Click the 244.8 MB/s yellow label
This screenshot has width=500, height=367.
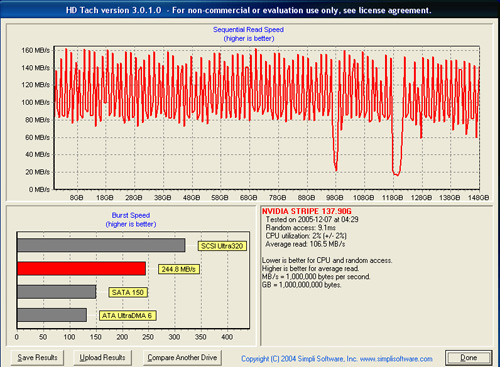pyautogui.click(x=179, y=269)
